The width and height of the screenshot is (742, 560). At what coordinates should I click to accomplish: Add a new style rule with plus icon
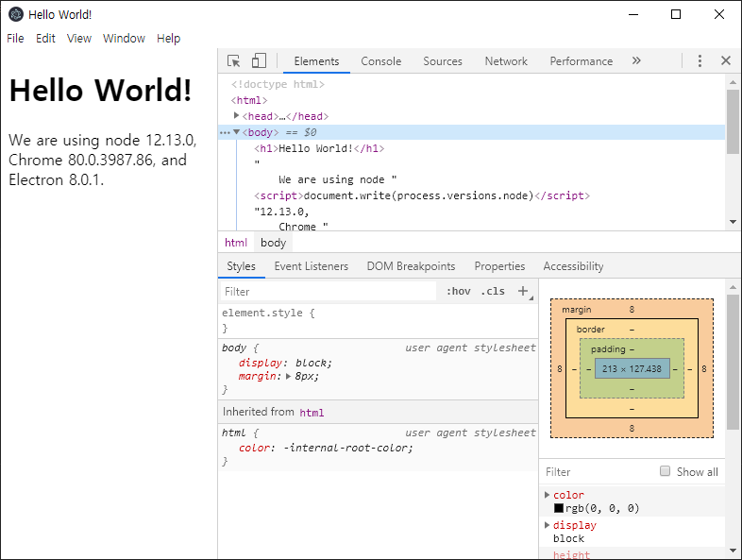click(x=523, y=291)
